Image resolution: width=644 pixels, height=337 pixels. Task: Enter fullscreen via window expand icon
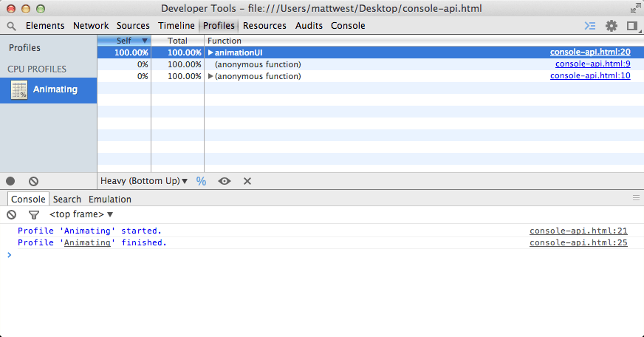pos(635,8)
